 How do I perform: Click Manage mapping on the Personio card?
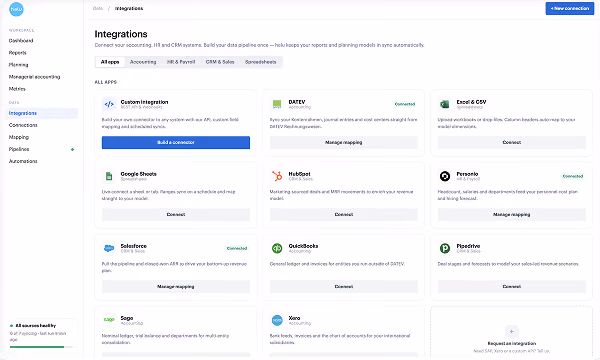[x=512, y=215]
